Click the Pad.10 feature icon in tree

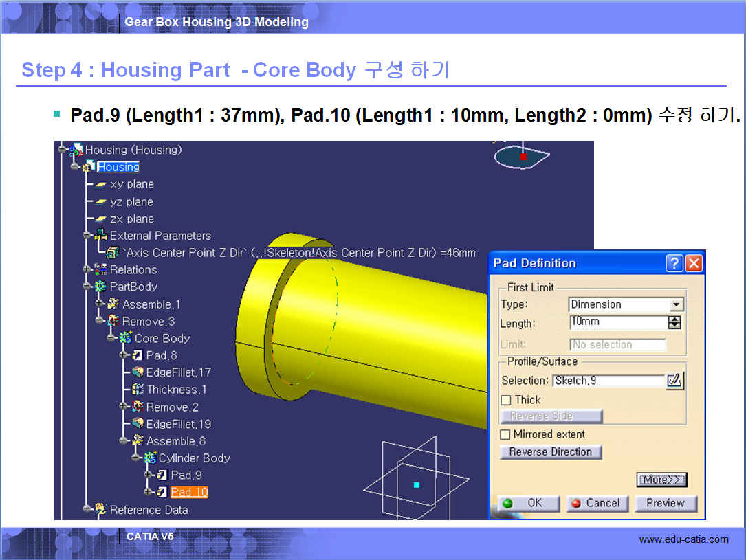[162, 492]
